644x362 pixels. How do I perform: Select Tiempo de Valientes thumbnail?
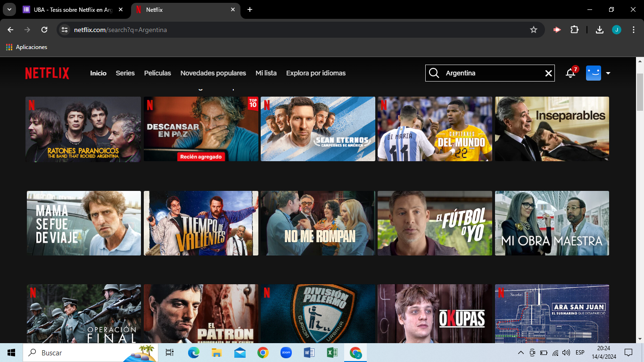[x=201, y=223]
